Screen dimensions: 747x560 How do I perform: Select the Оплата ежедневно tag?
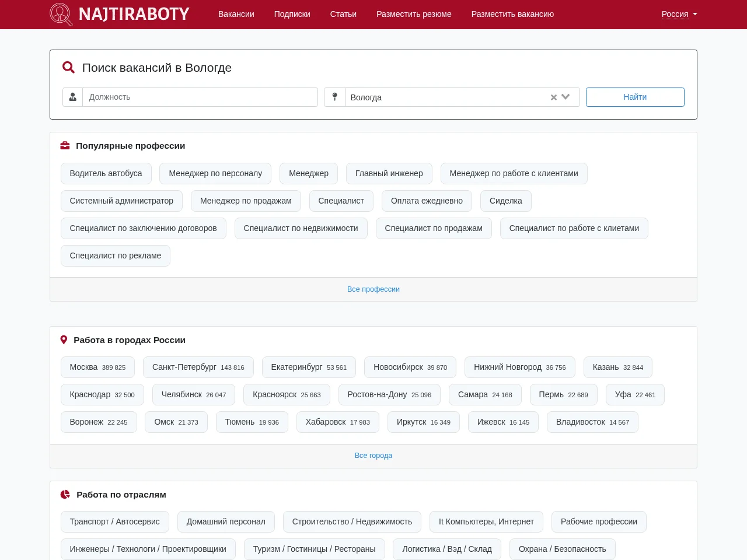tap(427, 201)
